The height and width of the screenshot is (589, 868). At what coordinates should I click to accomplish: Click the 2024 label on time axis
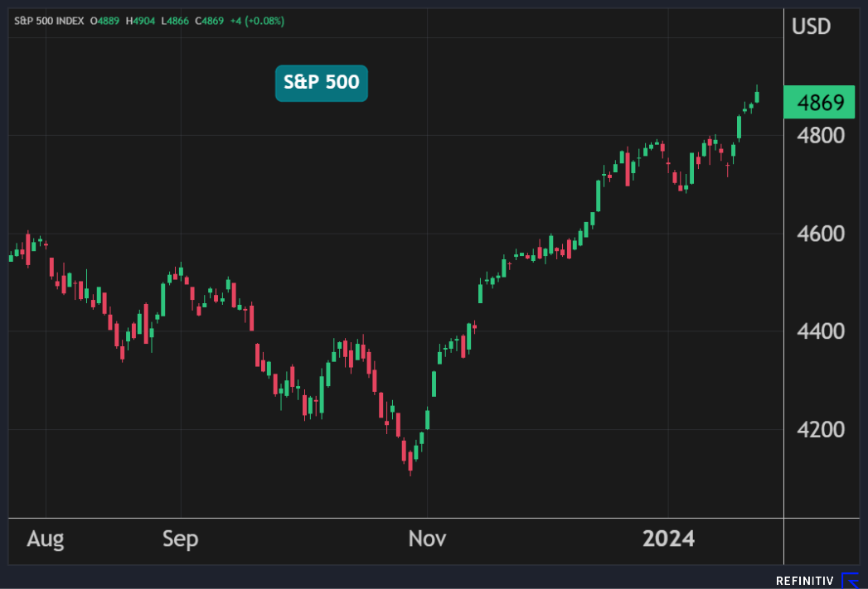coord(668,539)
